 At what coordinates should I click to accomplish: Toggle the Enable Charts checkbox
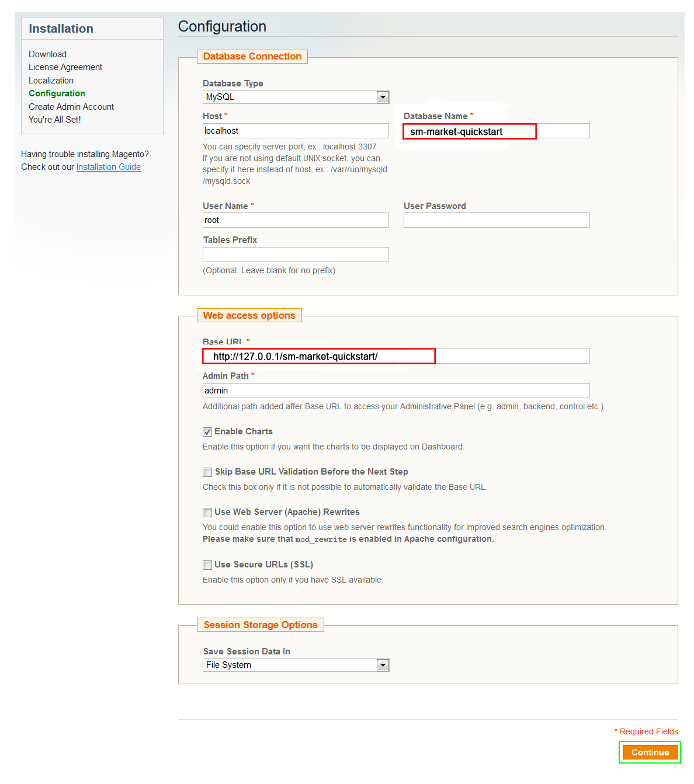pos(207,432)
